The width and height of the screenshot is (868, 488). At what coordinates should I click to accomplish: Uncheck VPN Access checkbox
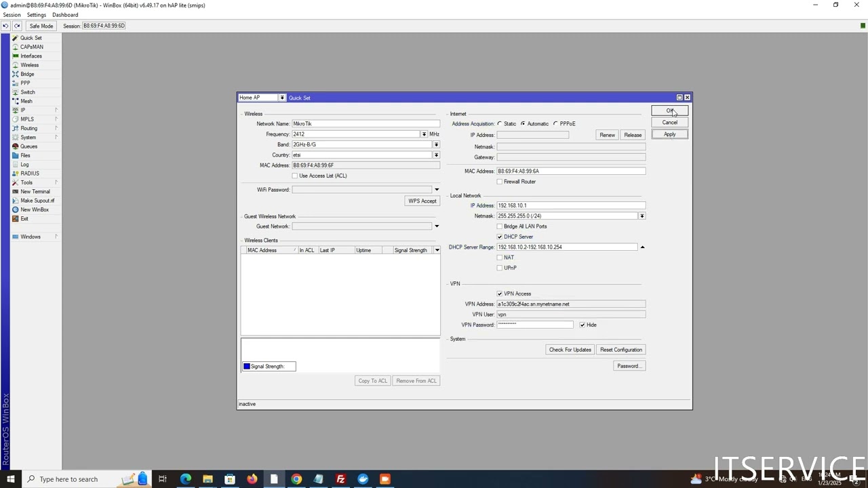500,293
